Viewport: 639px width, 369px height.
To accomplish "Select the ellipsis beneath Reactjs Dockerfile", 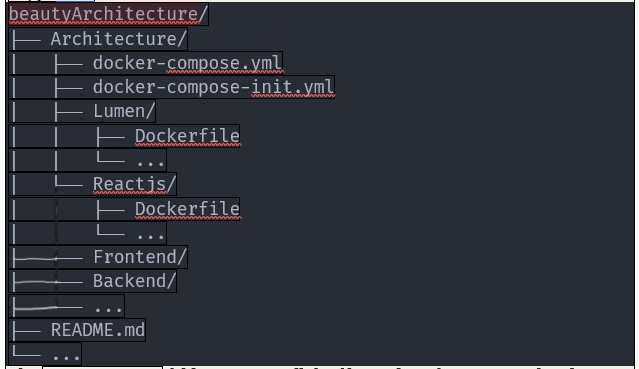I will point(150,233).
